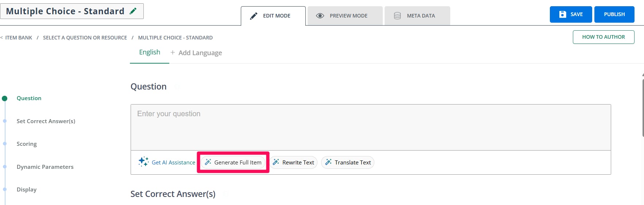
Task: Jump to Question section in sidebar
Action: coord(29,98)
